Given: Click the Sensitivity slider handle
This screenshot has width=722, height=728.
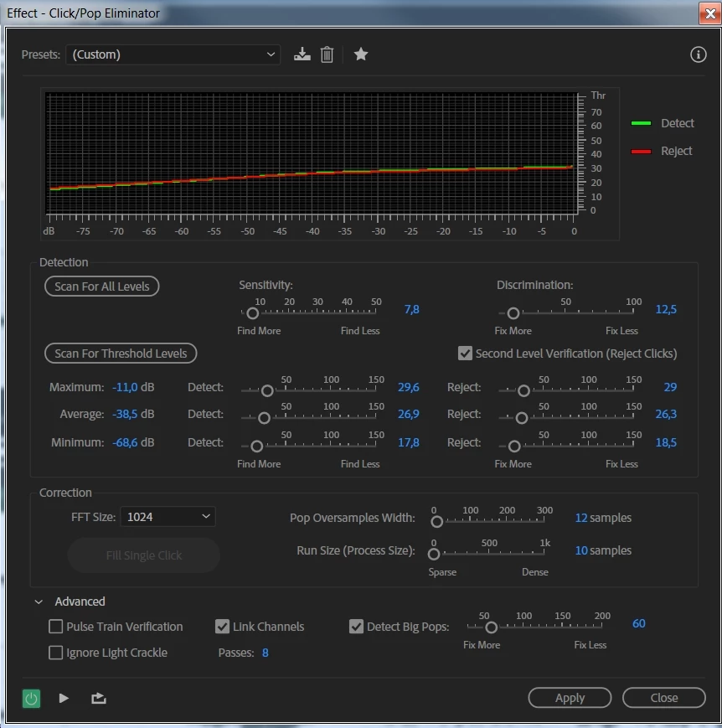Looking at the screenshot, I should click(x=253, y=313).
